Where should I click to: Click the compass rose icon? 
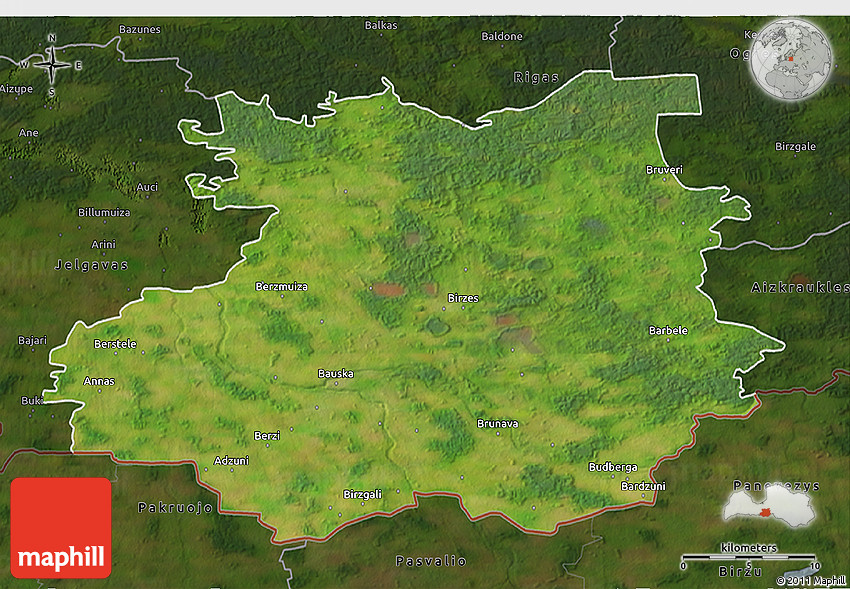click(x=52, y=64)
